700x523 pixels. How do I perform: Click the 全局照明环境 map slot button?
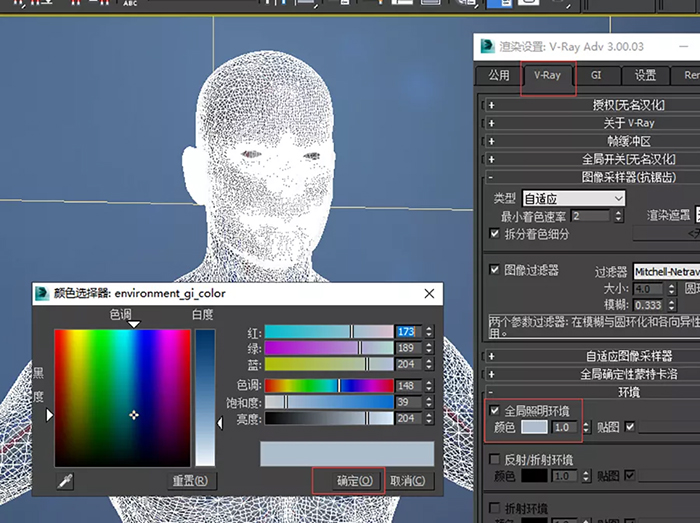[x=669, y=427]
